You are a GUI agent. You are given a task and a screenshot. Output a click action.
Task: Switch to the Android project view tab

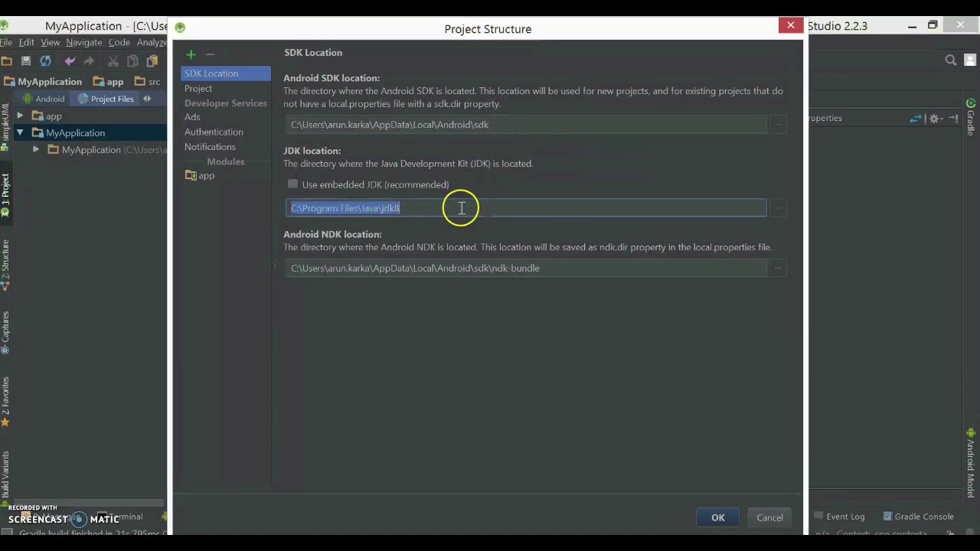click(x=43, y=99)
